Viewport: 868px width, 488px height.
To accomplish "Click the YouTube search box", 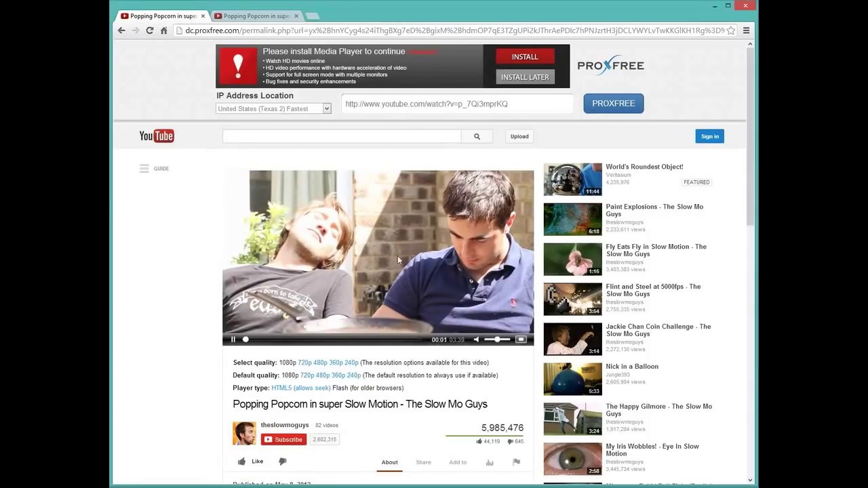I will tap(342, 136).
